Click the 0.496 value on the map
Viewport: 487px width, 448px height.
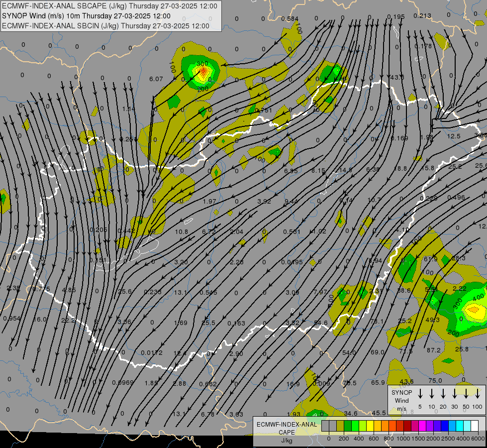coord(456,198)
